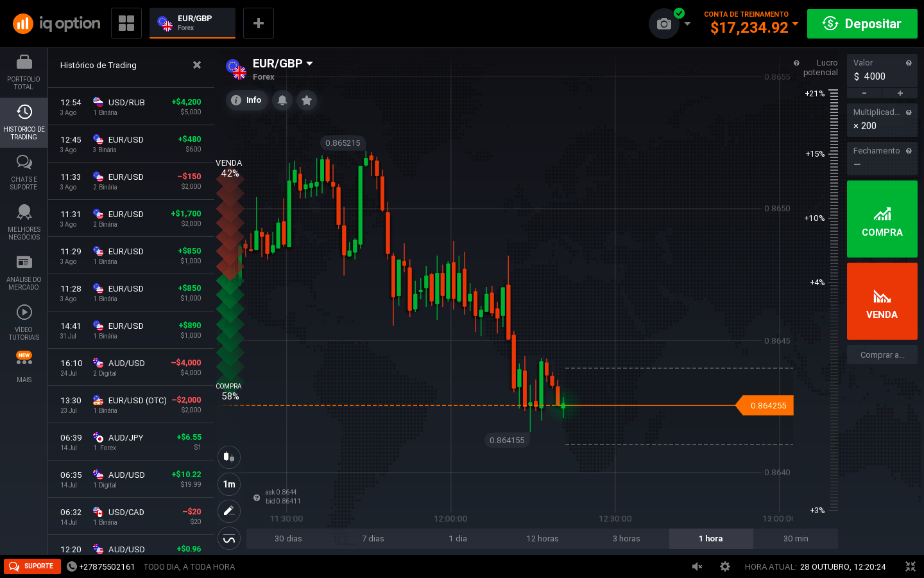Image resolution: width=924 pixels, height=578 pixels.
Task: Open the 14:41 EUR/USD +$890 trade
Action: coord(131,330)
